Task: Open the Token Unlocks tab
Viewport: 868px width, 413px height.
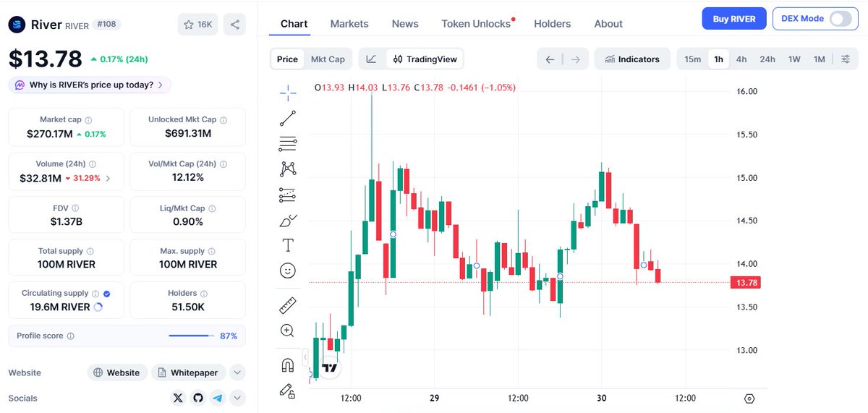Action: [476, 24]
